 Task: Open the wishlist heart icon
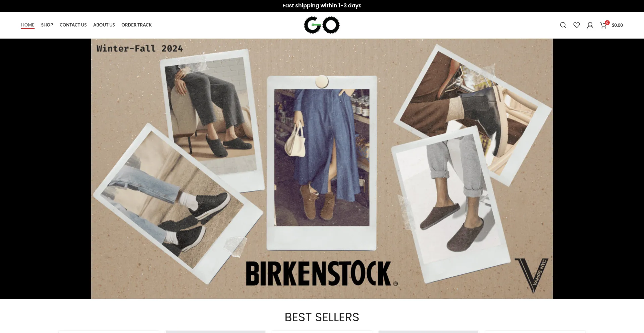pyautogui.click(x=577, y=25)
